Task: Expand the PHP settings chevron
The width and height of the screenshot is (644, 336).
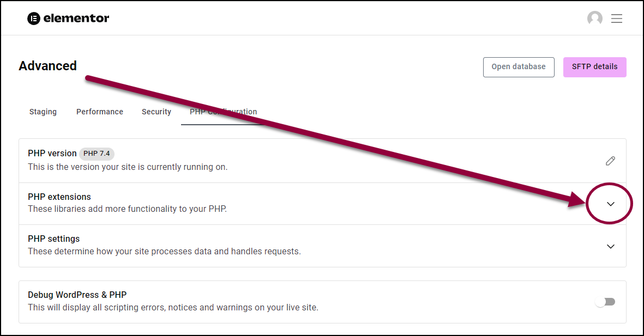Action: click(x=611, y=247)
